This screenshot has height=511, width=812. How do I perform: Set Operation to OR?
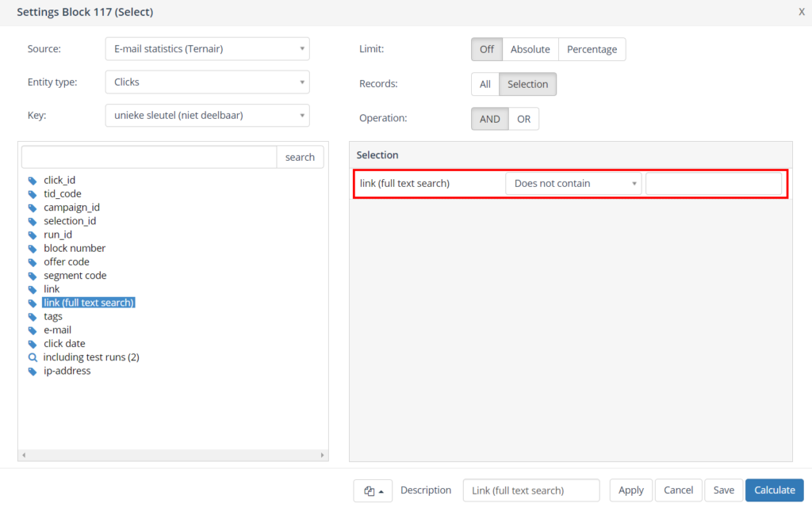(523, 119)
